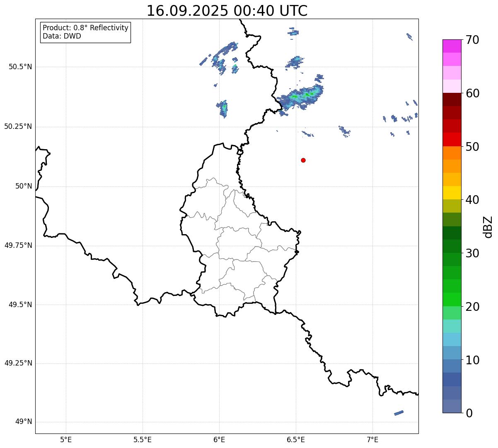Click the colorbar's 20 tick label

(x=472, y=307)
